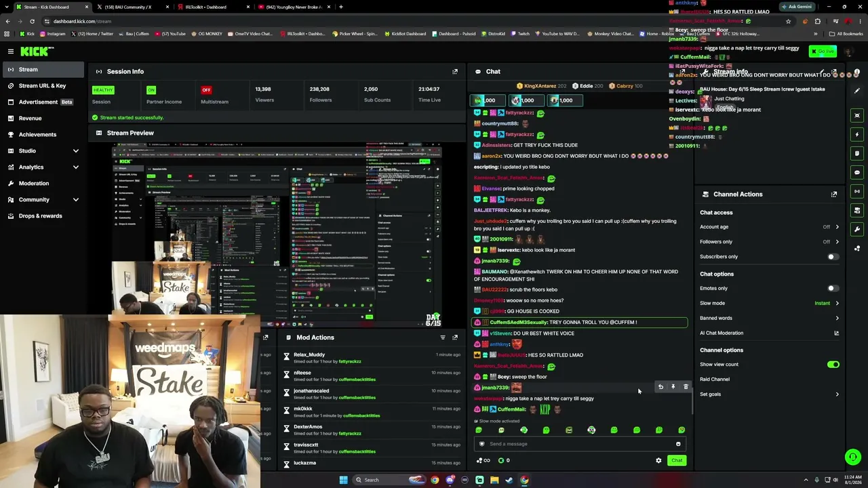This screenshot has width=868, height=488.
Task: Open chat settings gear icon
Action: point(658,460)
